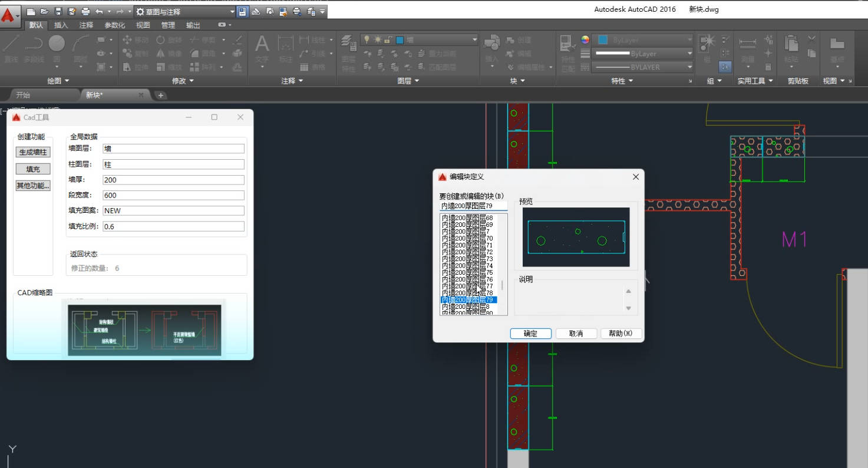The width and height of the screenshot is (868, 468).
Task: Click the Undo arrow in quick access toolbar
Action: 99,12
